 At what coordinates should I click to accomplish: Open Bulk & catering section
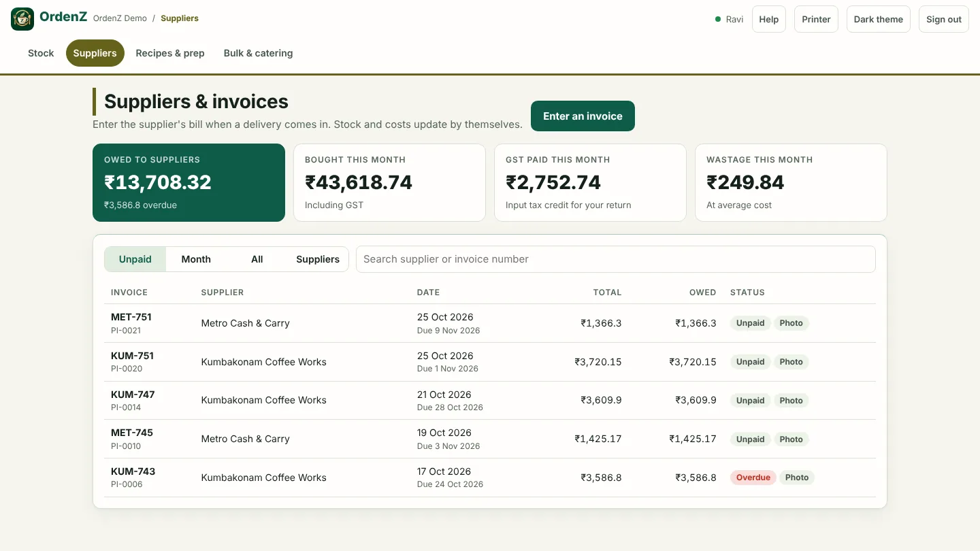point(259,53)
